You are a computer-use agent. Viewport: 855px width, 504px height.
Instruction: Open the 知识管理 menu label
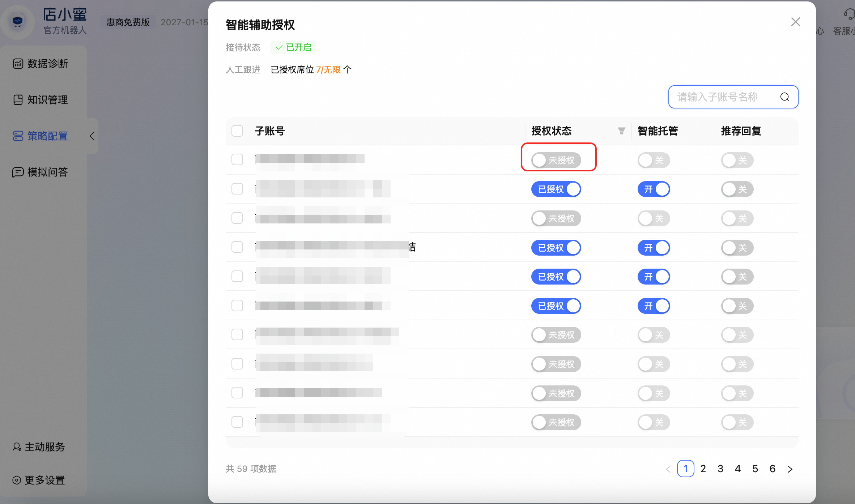[48, 100]
